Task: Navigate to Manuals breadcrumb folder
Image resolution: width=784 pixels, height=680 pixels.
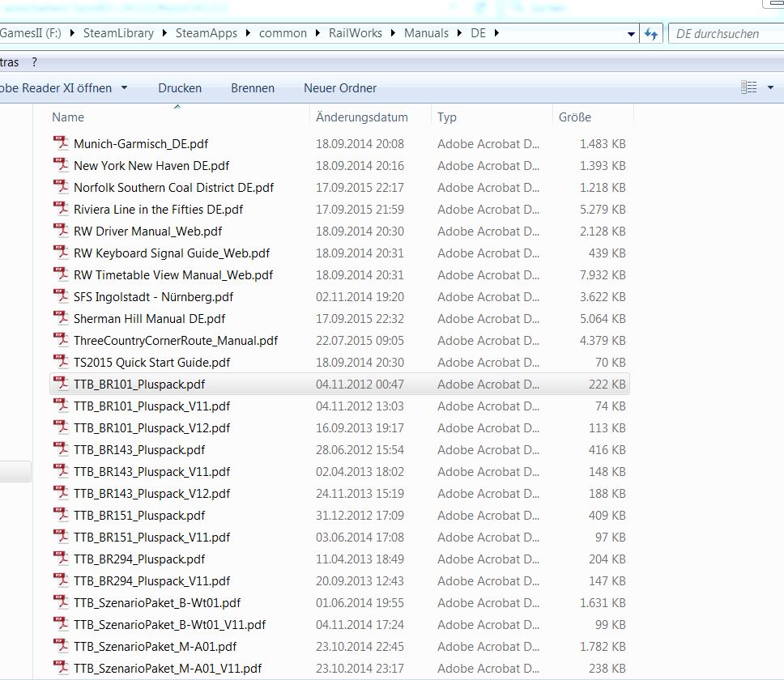Action: point(426,33)
